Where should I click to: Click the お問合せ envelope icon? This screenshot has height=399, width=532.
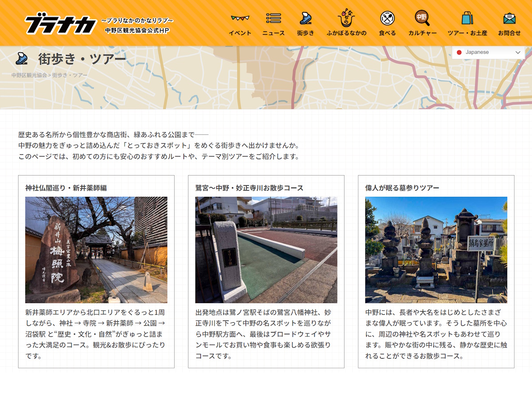pos(509,19)
